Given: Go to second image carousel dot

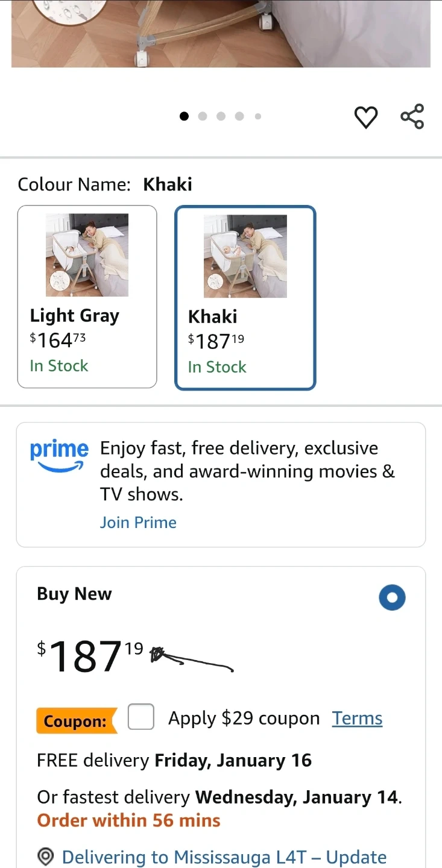Looking at the screenshot, I should coord(203,116).
